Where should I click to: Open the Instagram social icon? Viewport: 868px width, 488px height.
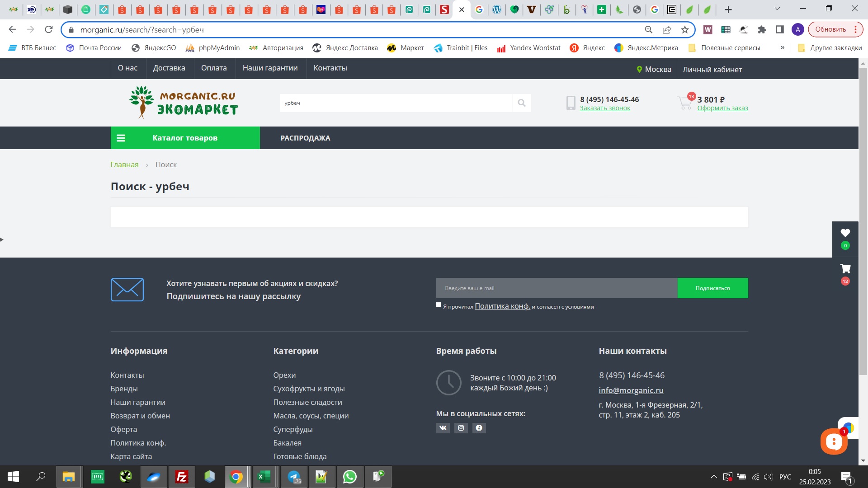(x=461, y=428)
